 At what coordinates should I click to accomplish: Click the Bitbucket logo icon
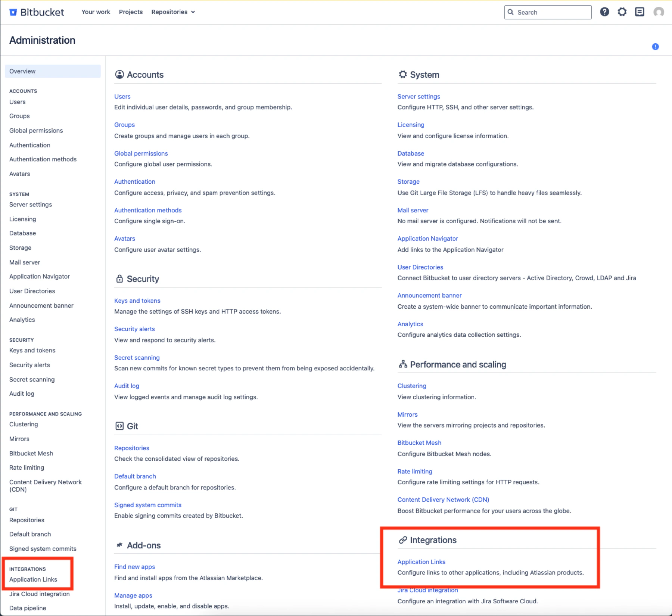coord(13,12)
